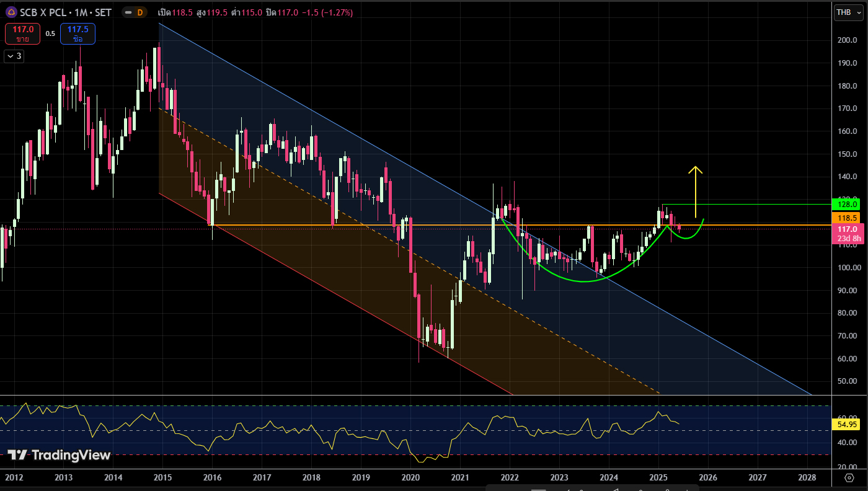Click the 117.5 ซื้อ buy button
This screenshot has width=868, height=491.
coord(77,34)
